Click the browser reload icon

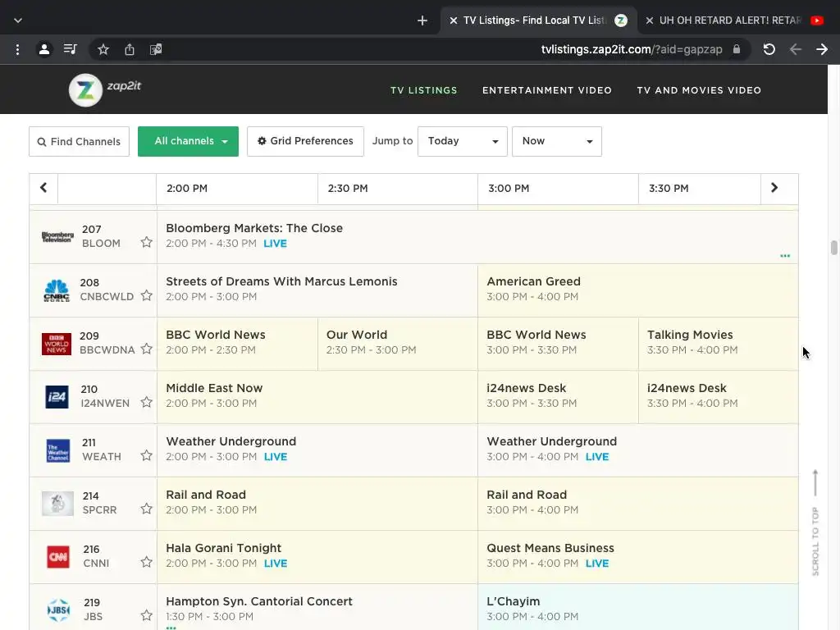click(x=769, y=49)
